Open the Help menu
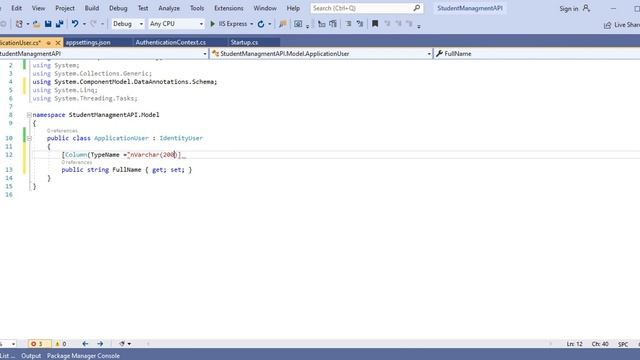This screenshot has height=360, width=640. (293, 8)
